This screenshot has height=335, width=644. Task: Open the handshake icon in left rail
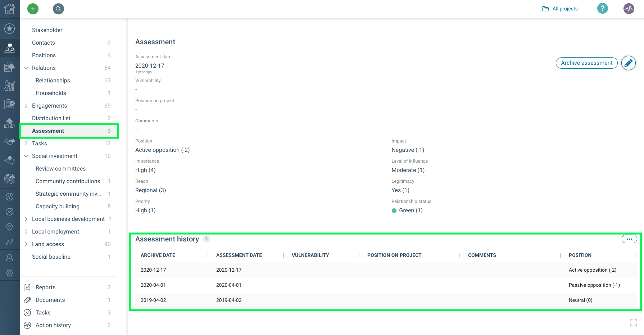[x=10, y=142]
